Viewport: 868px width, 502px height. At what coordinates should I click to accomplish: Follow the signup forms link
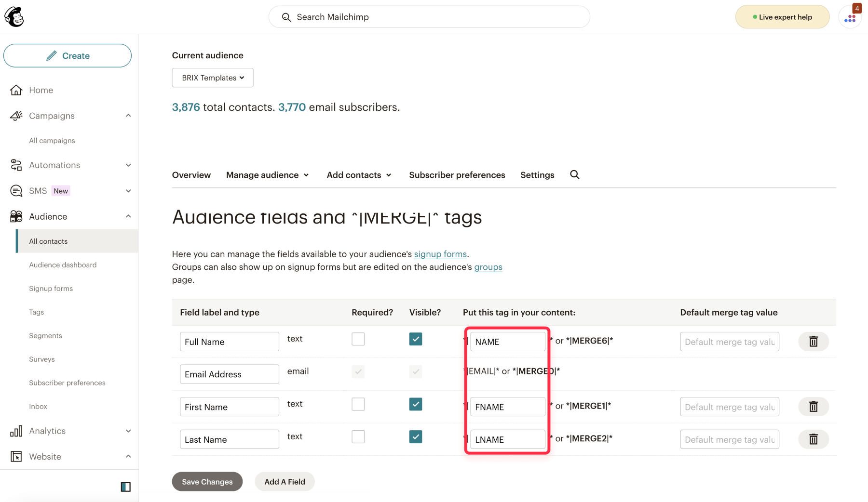(x=440, y=254)
